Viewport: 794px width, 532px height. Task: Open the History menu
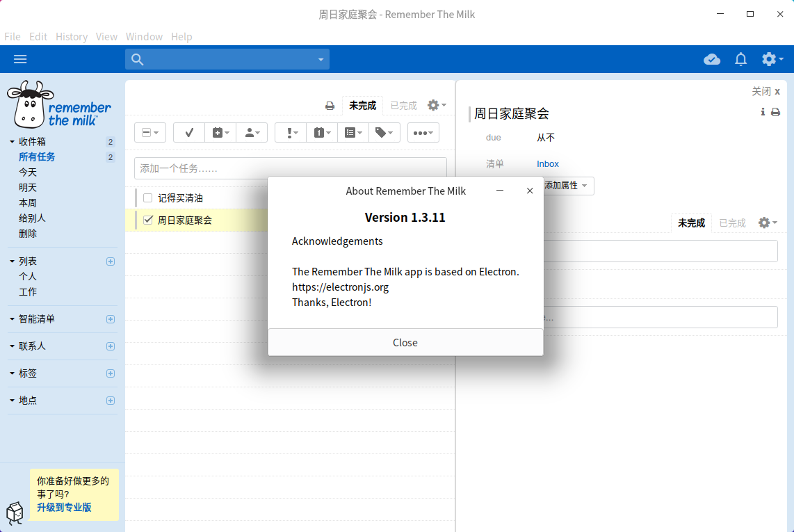click(72, 37)
